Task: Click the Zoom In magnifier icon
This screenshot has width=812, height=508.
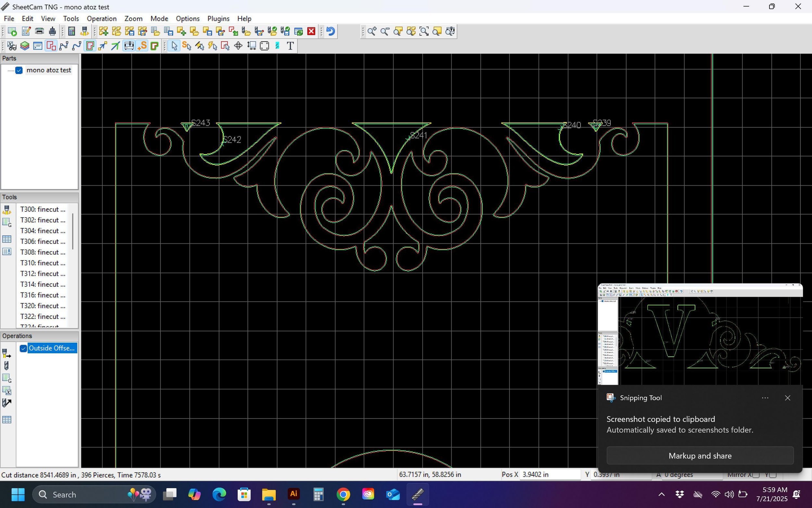Action: 372,31
